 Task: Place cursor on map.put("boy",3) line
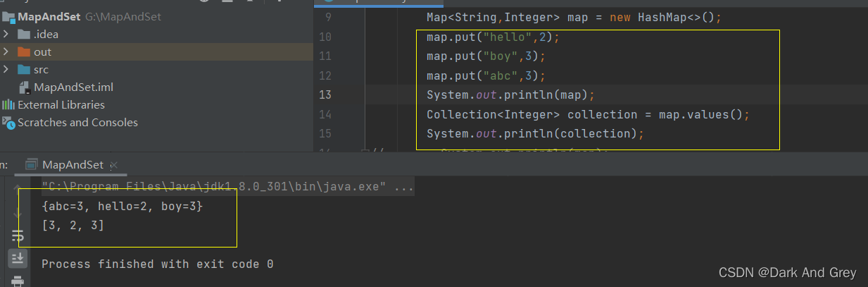point(486,56)
